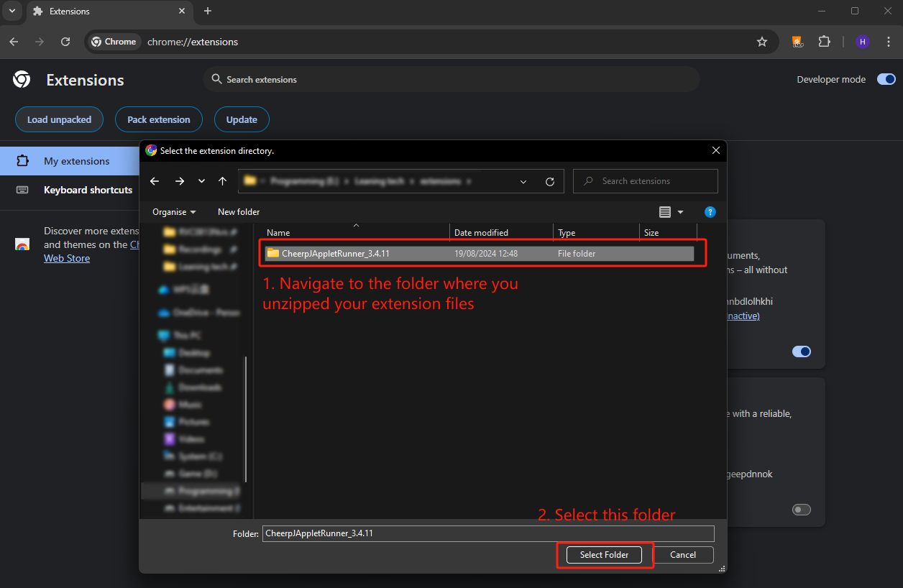Open the address path history dropdown
Screen dimensions: 903x588
point(523,181)
